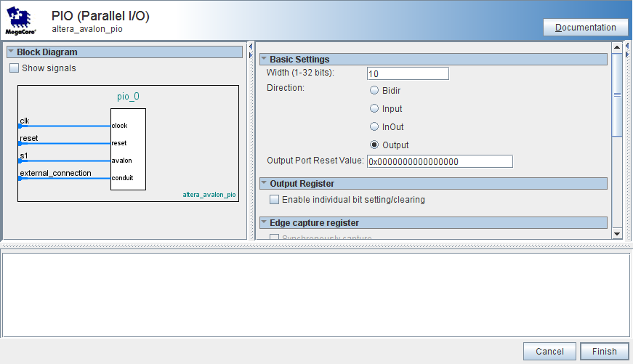Image resolution: width=633 pixels, height=364 pixels.
Task: Collapse the Basic Settings section
Action: [264, 60]
